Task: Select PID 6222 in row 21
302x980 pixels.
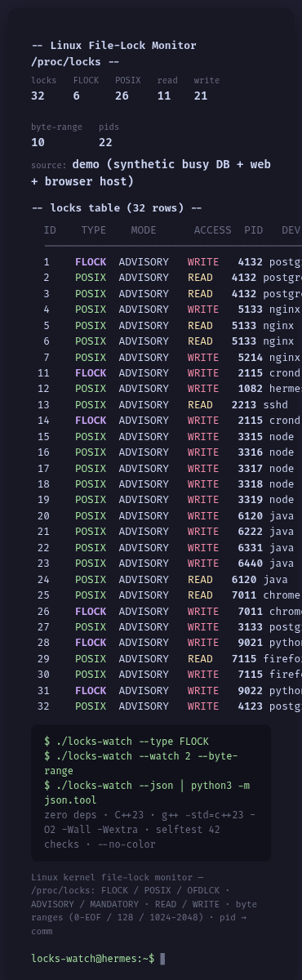Action: (x=251, y=531)
